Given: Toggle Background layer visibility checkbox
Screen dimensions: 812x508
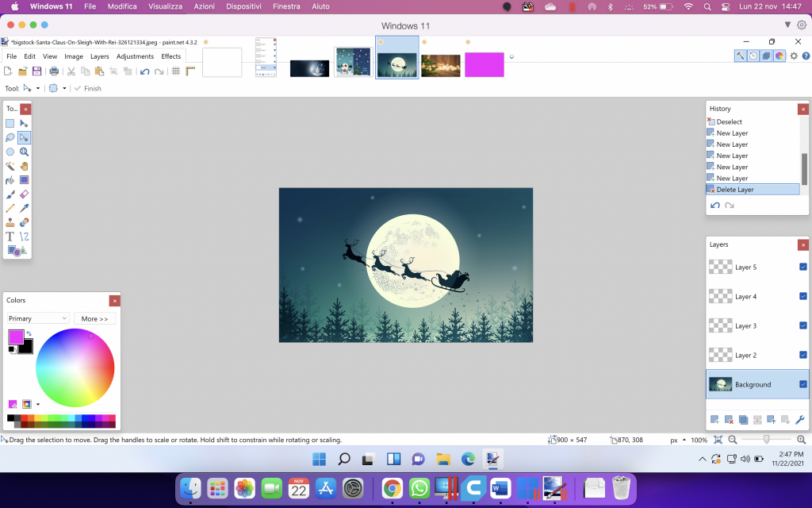Looking at the screenshot, I should coord(802,384).
